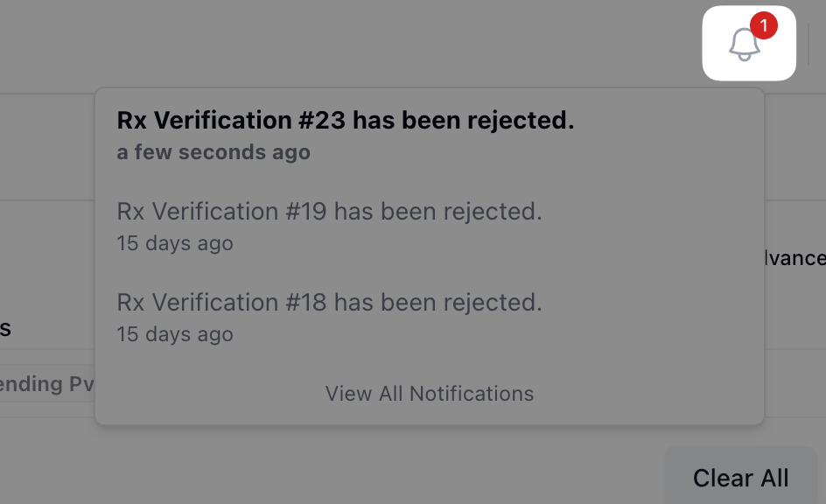Click "15 days ago" under Verification #18
Image resolution: width=826 pixels, height=504 pixels.
coord(175,334)
